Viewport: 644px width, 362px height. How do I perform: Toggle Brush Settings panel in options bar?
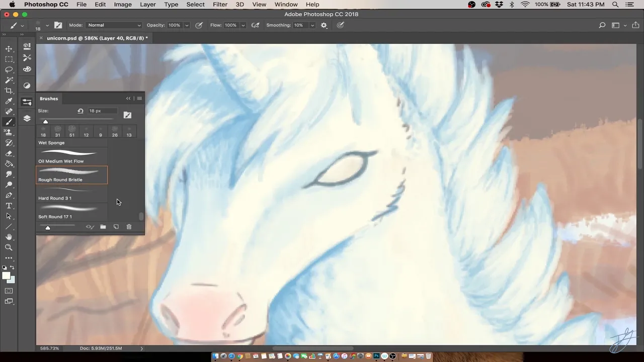tap(58, 25)
